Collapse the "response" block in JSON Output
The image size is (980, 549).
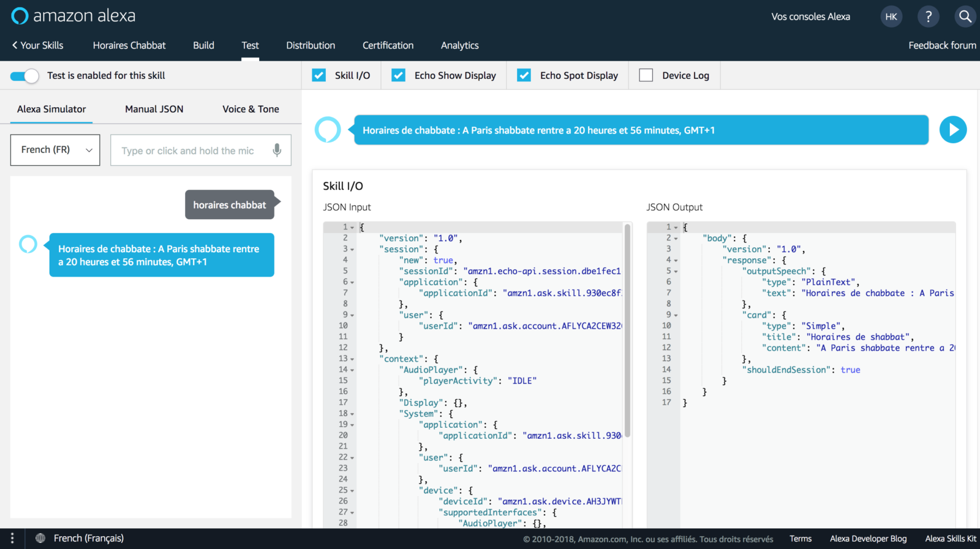[x=676, y=261]
